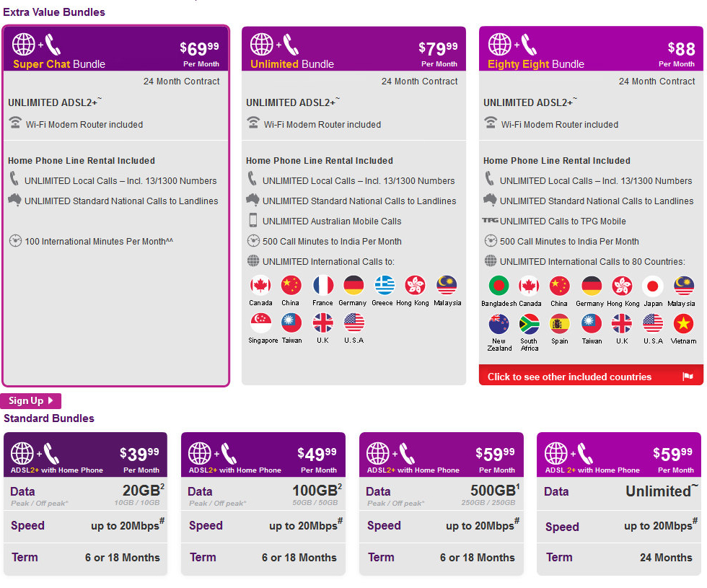This screenshot has width=707, height=588.
Task: Click the Greece flag
Action: 384,286
